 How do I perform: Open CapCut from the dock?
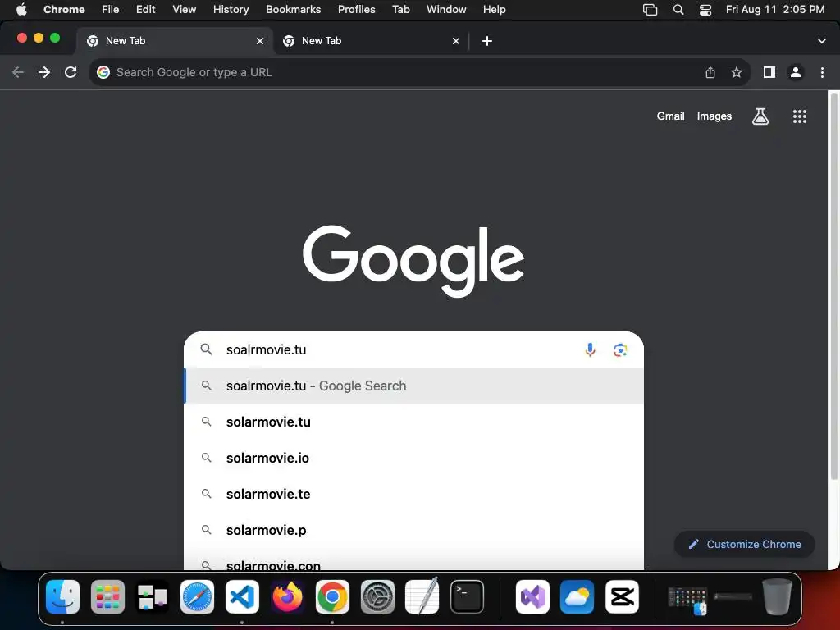(622, 597)
